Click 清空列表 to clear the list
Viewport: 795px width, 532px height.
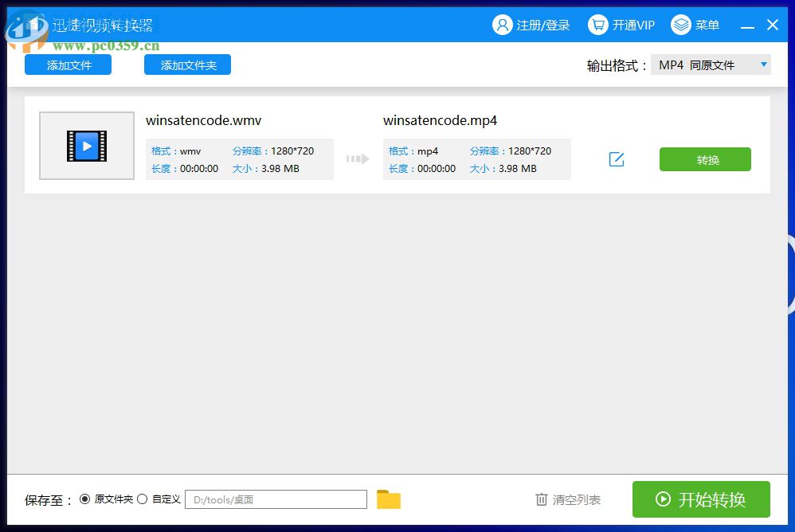pyautogui.click(x=575, y=499)
